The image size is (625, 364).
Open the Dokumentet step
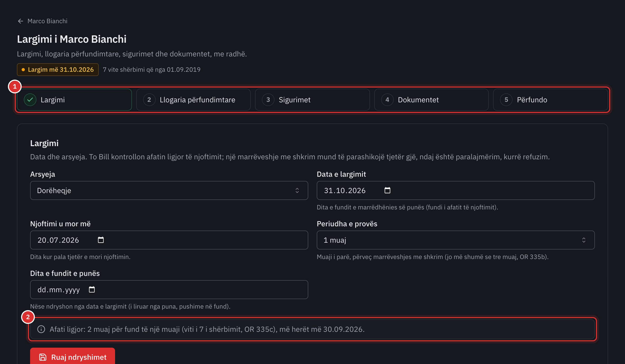431,100
